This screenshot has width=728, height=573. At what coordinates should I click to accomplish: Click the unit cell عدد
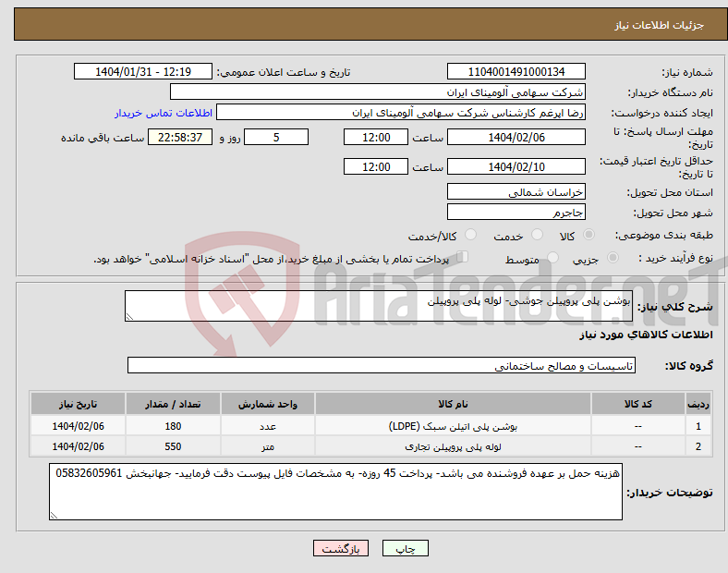268,426
